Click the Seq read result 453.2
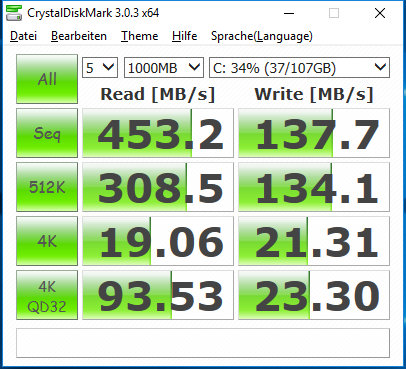 point(158,133)
